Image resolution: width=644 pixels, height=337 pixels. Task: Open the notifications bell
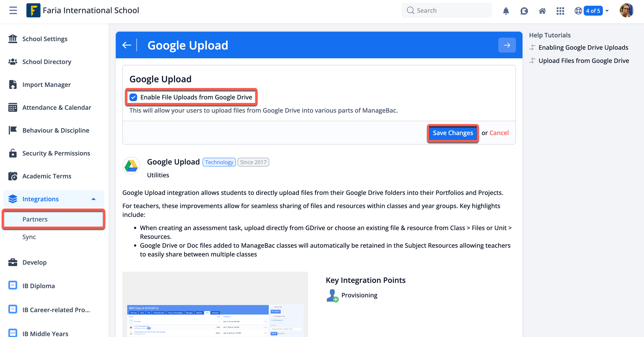pyautogui.click(x=506, y=11)
